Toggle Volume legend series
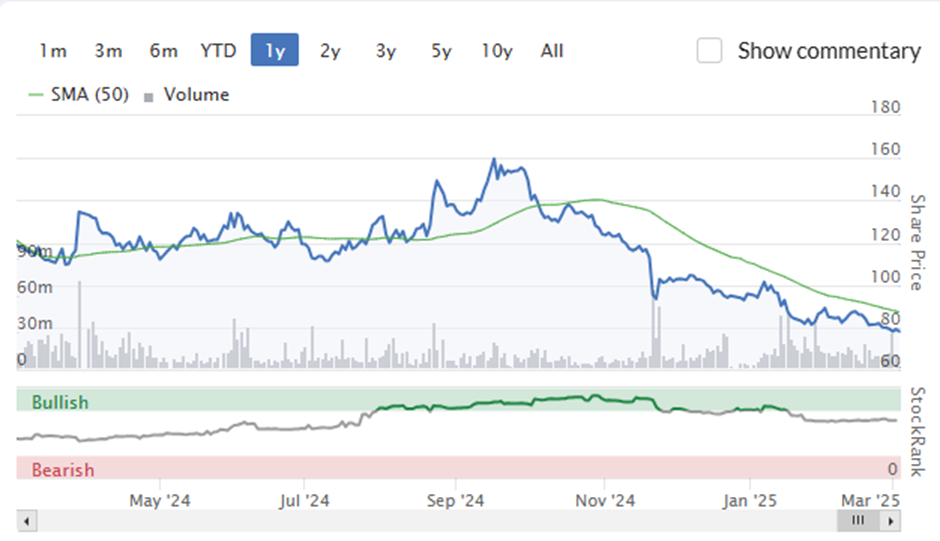 point(196,94)
